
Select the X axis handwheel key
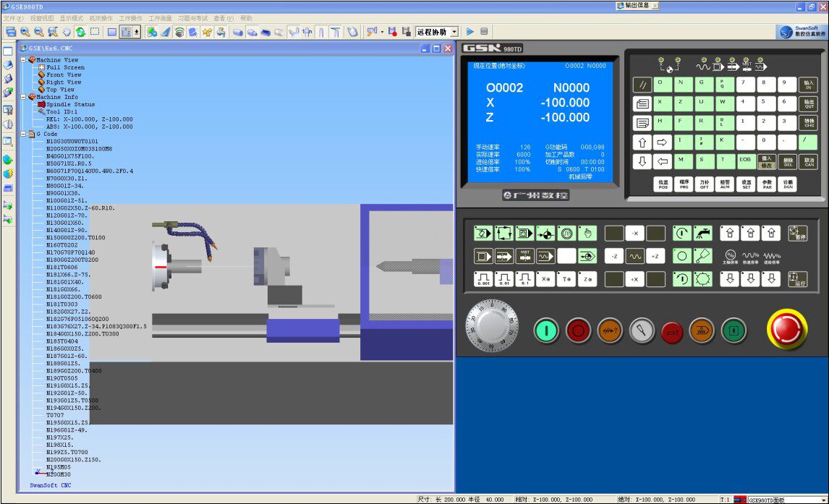coord(545,279)
